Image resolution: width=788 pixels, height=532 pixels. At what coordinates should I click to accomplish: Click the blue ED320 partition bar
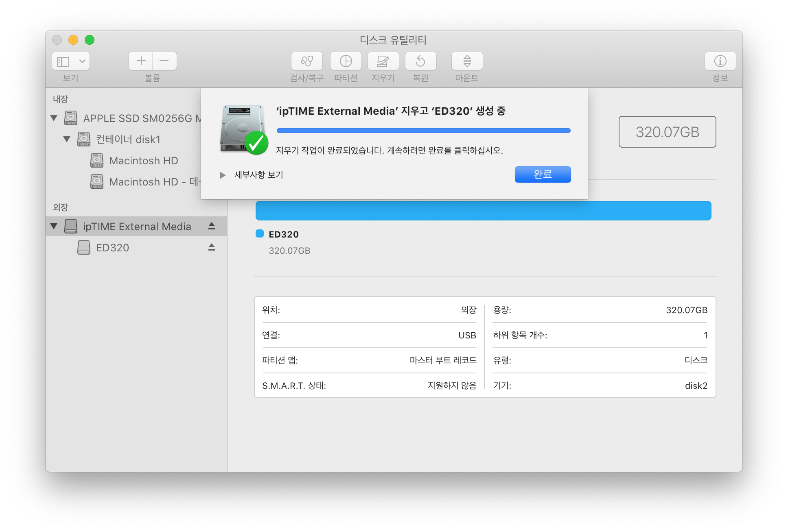(x=483, y=211)
